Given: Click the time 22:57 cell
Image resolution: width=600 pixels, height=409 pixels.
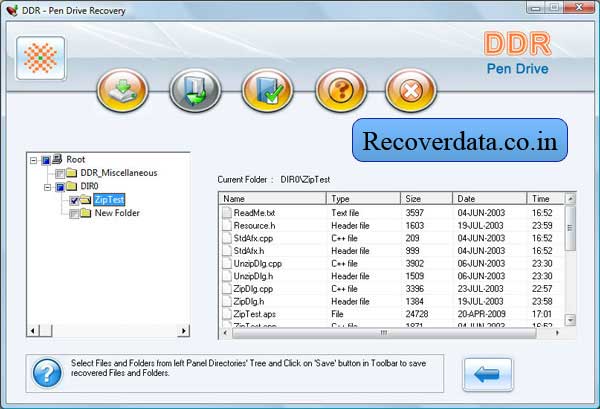Looking at the screenshot, I should (542, 288).
